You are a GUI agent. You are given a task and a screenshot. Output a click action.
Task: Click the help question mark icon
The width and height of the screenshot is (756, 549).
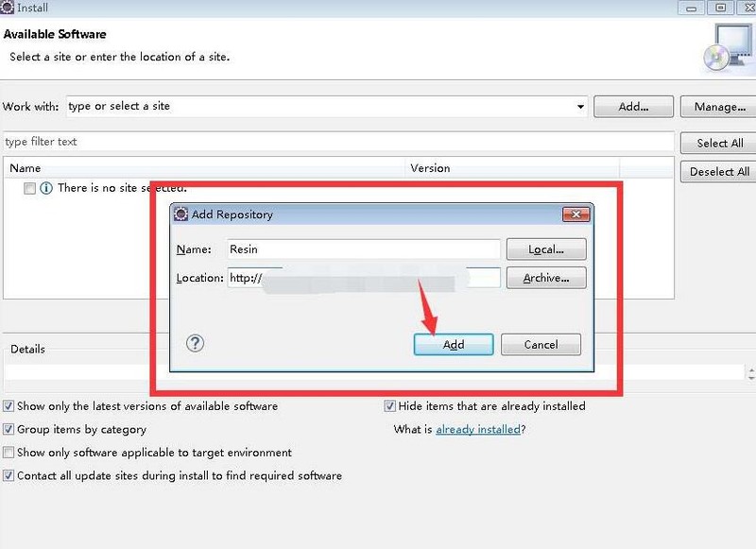196,343
